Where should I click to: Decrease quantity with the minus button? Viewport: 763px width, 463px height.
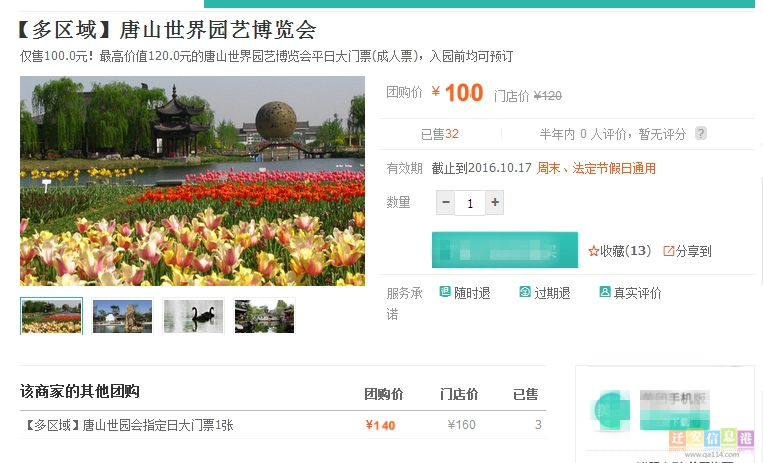tap(445, 203)
